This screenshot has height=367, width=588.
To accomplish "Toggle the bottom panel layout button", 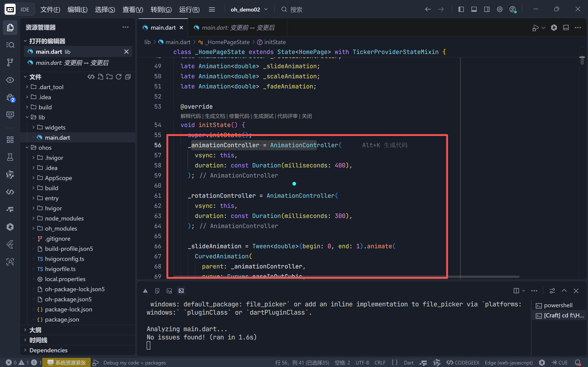I will [474, 9].
